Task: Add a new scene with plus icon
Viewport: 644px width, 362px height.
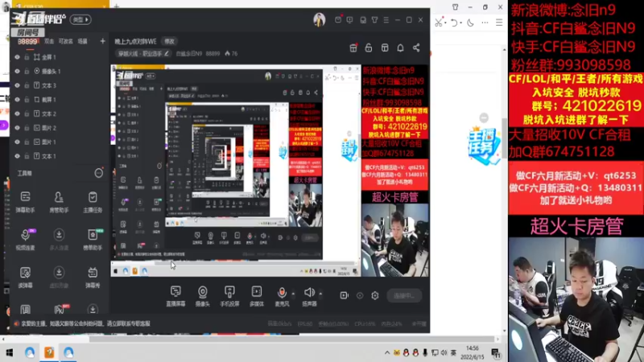Action: (103, 41)
